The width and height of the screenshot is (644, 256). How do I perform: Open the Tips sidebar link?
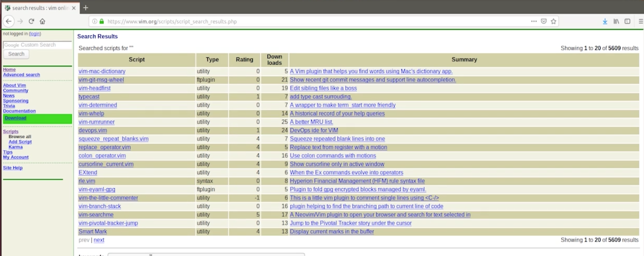click(x=8, y=152)
